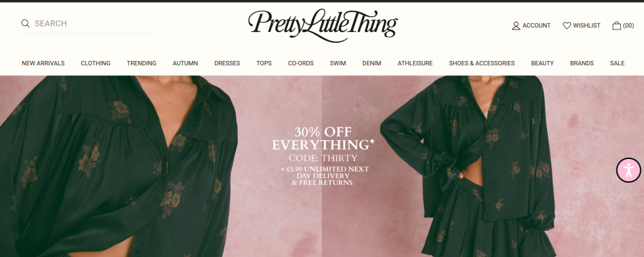Click the search magnifier icon
Image resolution: width=644 pixels, height=257 pixels.
pos(25,23)
